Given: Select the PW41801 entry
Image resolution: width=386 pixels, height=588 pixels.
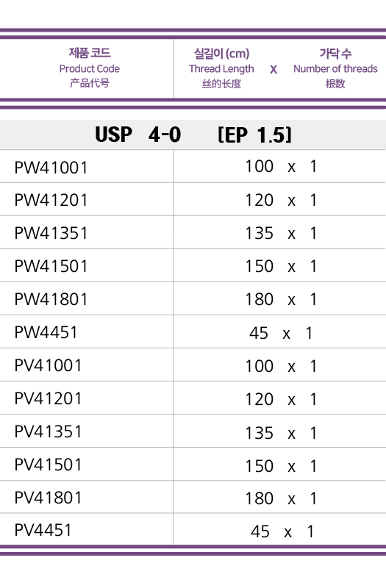Looking at the screenshot, I should tap(51, 299).
